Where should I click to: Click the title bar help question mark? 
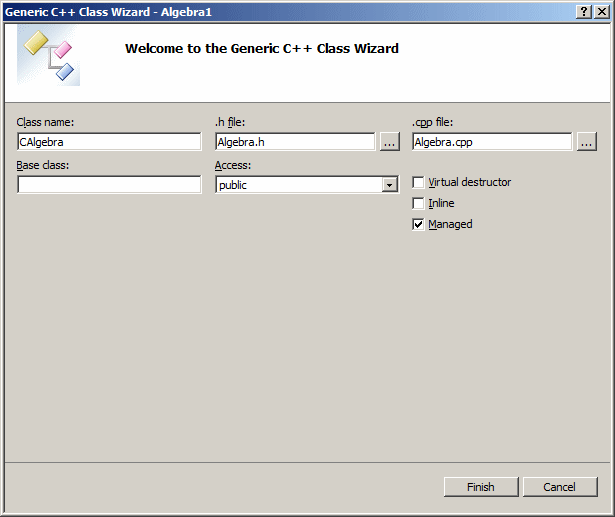[x=584, y=12]
